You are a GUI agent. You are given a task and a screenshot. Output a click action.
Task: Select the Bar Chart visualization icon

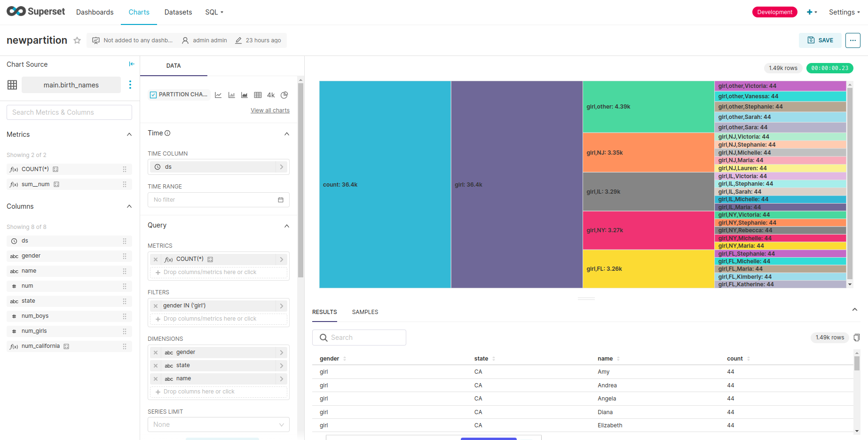231,94
